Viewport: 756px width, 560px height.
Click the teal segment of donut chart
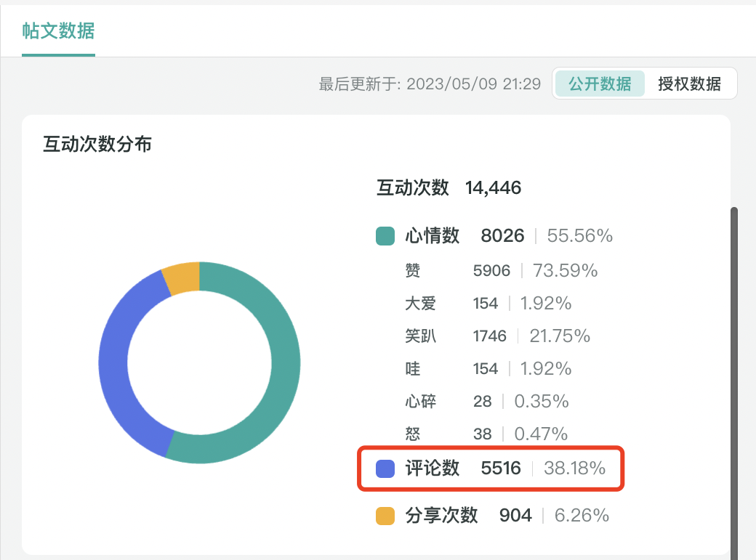[x=284, y=363]
